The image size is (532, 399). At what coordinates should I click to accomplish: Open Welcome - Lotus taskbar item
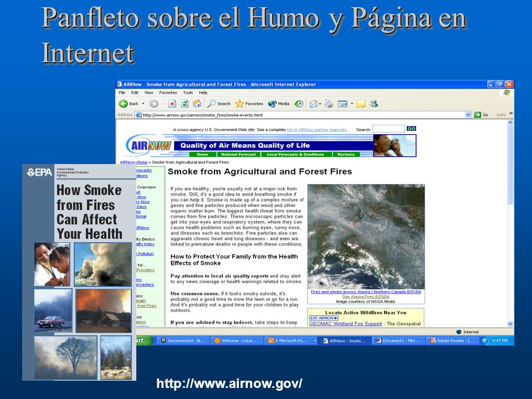237,341
